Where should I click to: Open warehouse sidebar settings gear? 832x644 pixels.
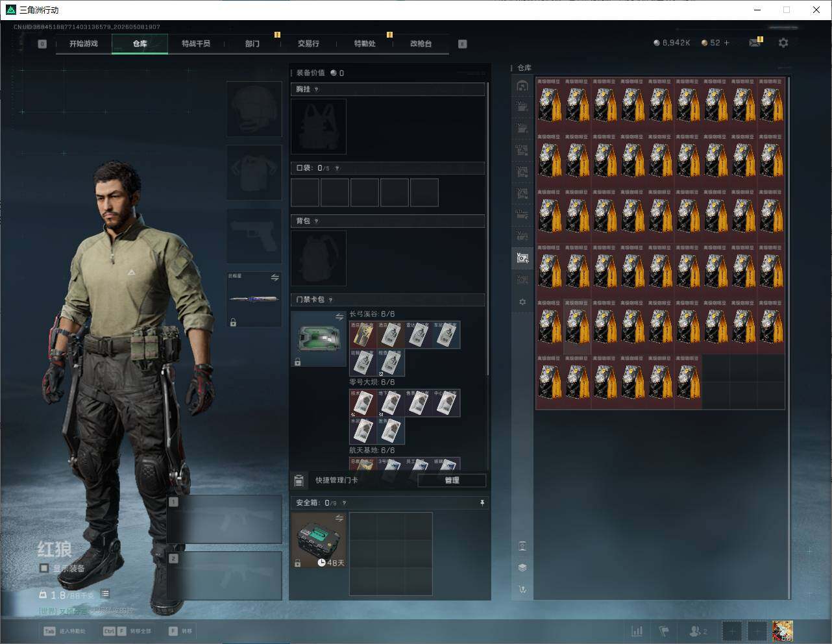(x=522, y=302)
